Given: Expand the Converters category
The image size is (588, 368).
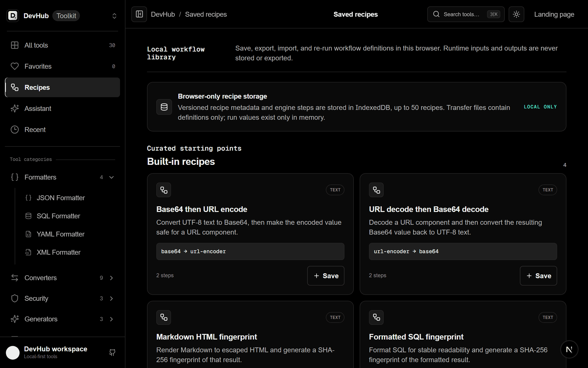Looking at the screenshot, I should 62,278.
